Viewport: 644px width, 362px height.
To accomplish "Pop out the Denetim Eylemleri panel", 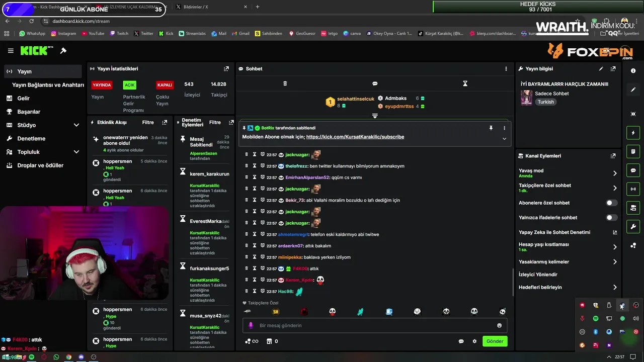I will [x=231, y=122].
